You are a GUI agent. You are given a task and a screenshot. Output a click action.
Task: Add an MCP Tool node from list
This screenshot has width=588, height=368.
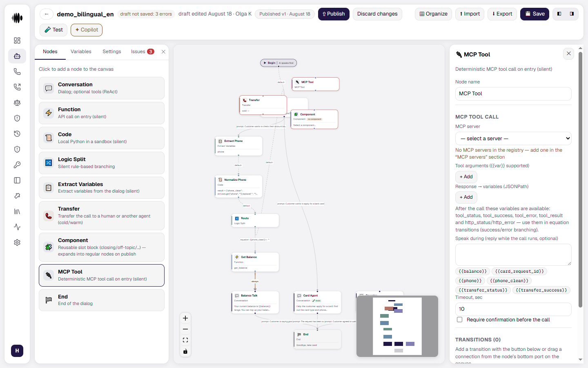point(102,275)
